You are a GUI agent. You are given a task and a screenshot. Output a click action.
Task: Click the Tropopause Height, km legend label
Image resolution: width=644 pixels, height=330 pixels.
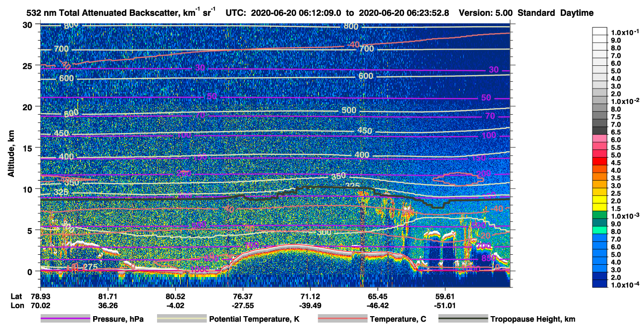533,320
